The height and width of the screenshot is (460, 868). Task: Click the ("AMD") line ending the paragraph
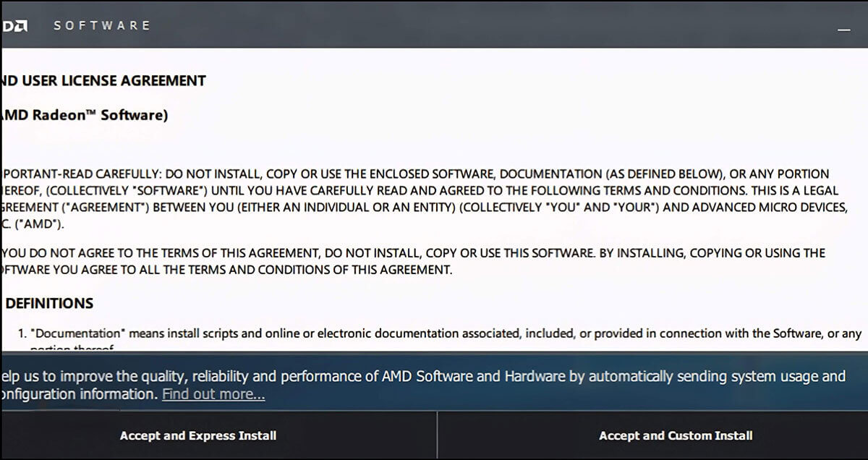(33, 223)
